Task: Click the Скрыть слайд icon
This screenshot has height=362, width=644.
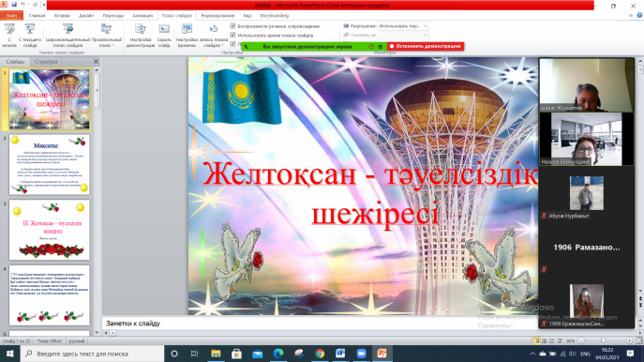Action: click(x=164, y=29)
